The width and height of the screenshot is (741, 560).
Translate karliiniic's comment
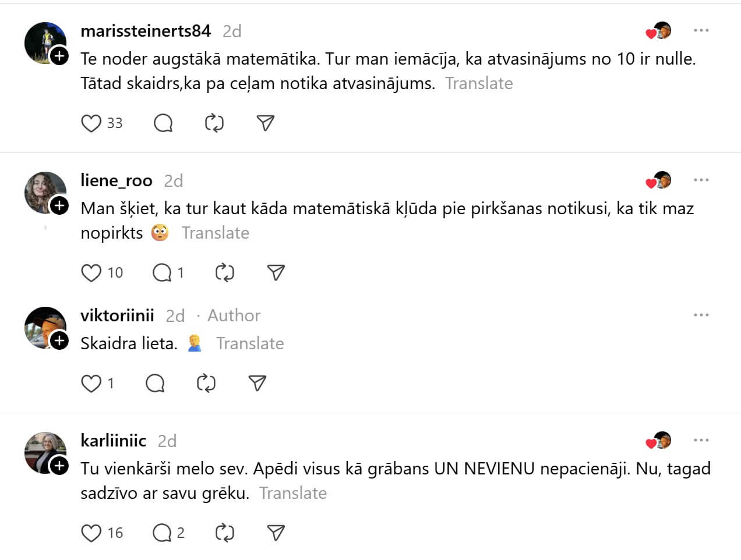point(293,494)
